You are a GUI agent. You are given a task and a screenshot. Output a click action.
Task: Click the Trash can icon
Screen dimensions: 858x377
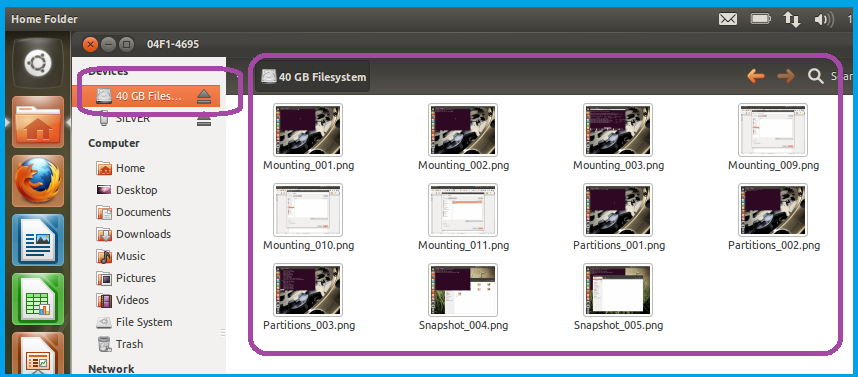point(104,344)
